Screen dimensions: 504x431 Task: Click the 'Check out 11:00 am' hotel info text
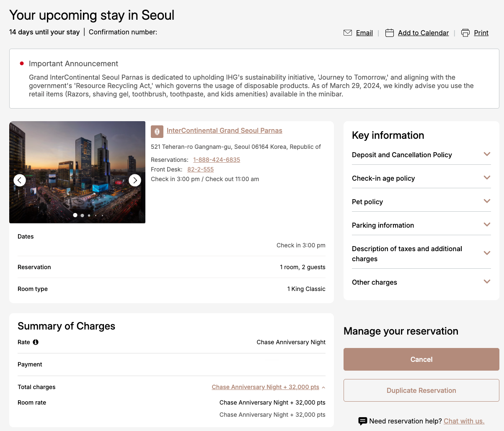(232, 179)
